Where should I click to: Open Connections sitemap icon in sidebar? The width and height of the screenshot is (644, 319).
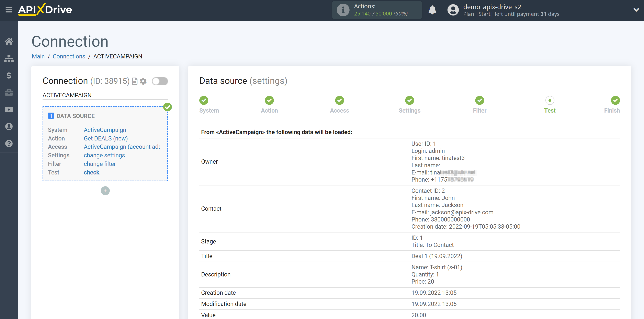(9, 58)
